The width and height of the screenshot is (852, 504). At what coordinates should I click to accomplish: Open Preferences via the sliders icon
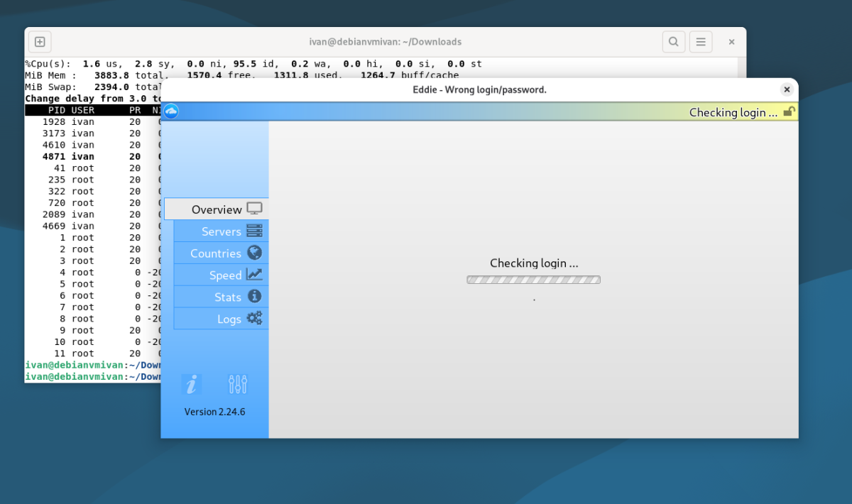click(x=238, y=384)
